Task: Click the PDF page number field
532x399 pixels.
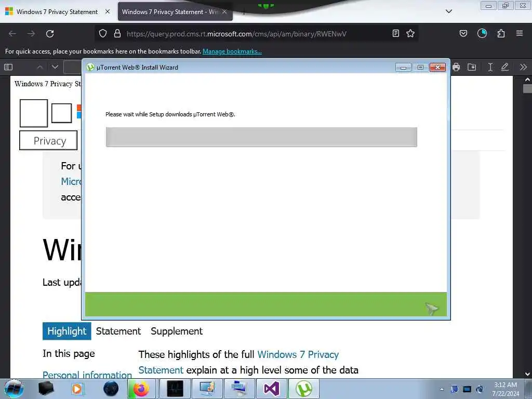Action: coord(73,67)
